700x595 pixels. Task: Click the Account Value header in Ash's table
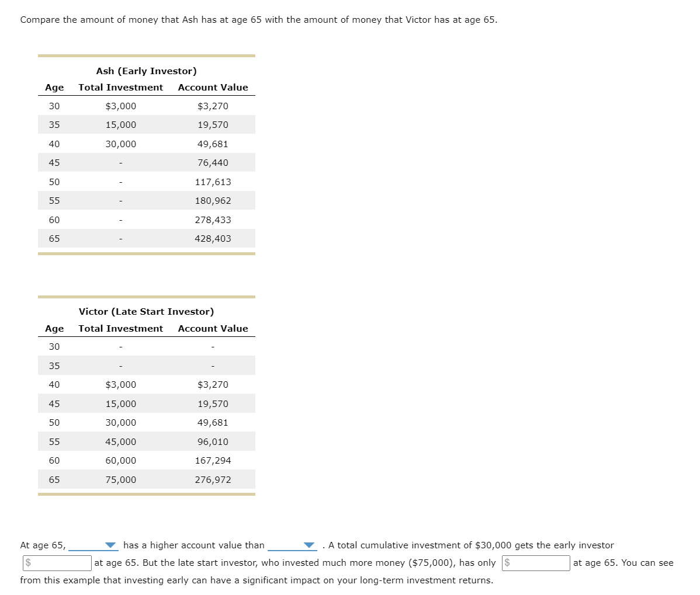tap(213, 87)
